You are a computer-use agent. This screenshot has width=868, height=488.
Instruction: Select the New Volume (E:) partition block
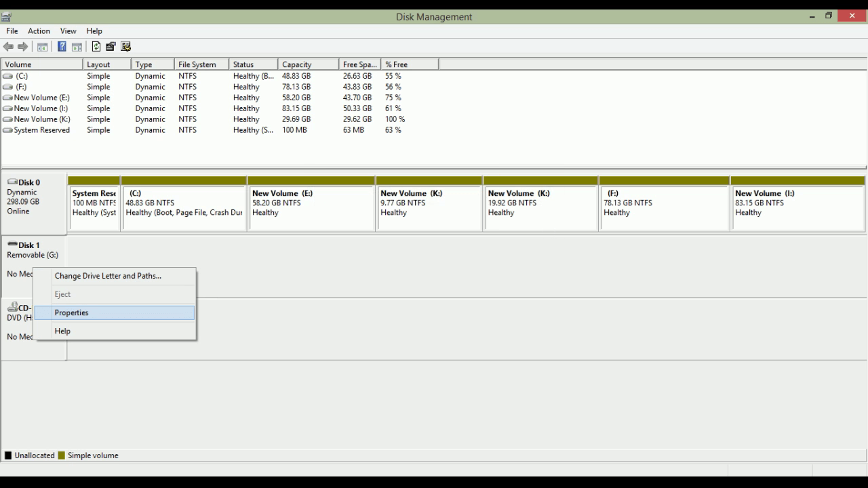[311, 203]
